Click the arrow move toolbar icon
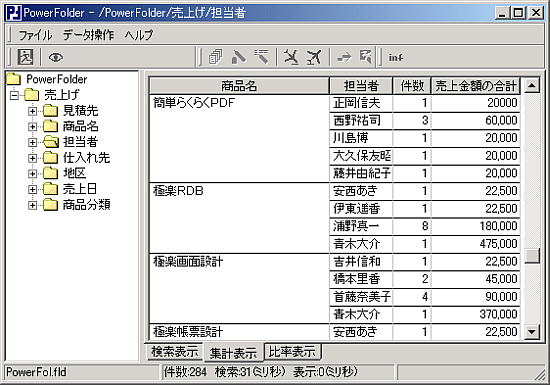This screenshot has width=550, height=385. (344, 57)
